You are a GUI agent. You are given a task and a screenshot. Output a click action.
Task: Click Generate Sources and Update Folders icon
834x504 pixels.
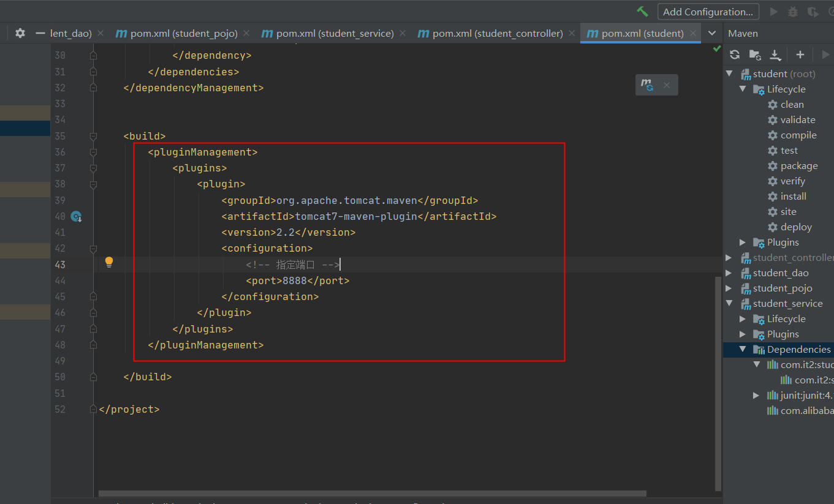[755, 55]
